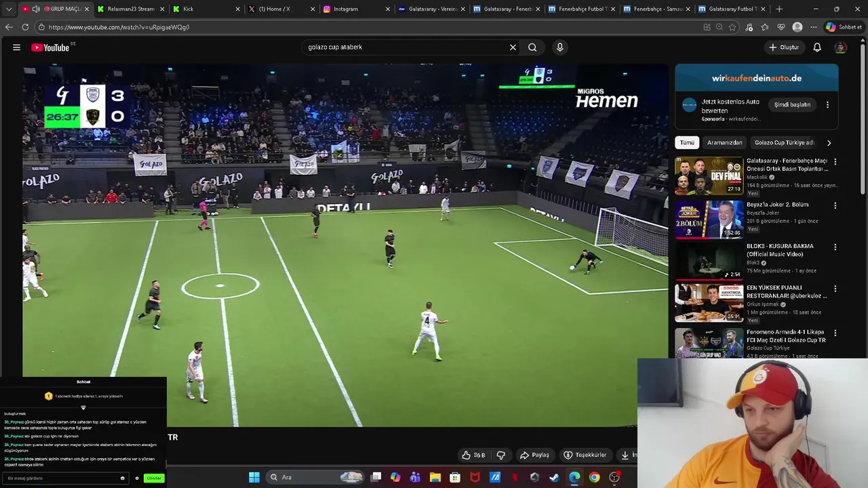Clear the 'golazo cup ataberk' search text
Screen dimensions: 868x488
coord(513,47)
